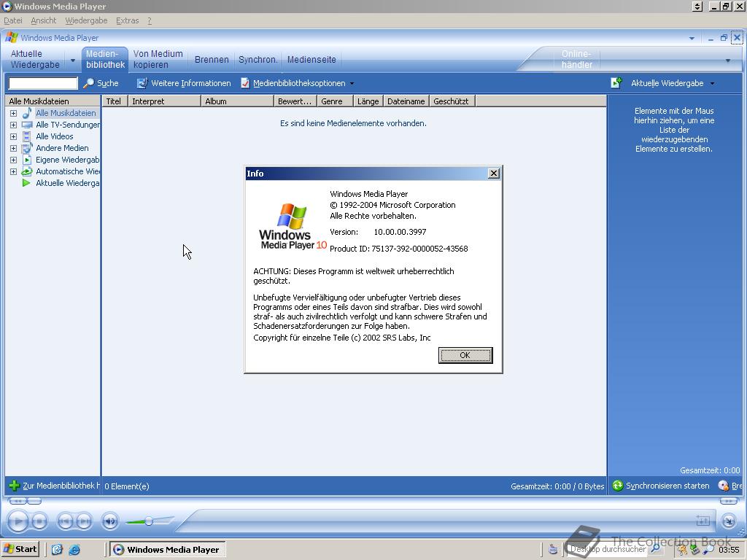The width and height of the screenshot is (747, 560).
Task: Click the show desktop quick launch icon
Action: [57, 550]
